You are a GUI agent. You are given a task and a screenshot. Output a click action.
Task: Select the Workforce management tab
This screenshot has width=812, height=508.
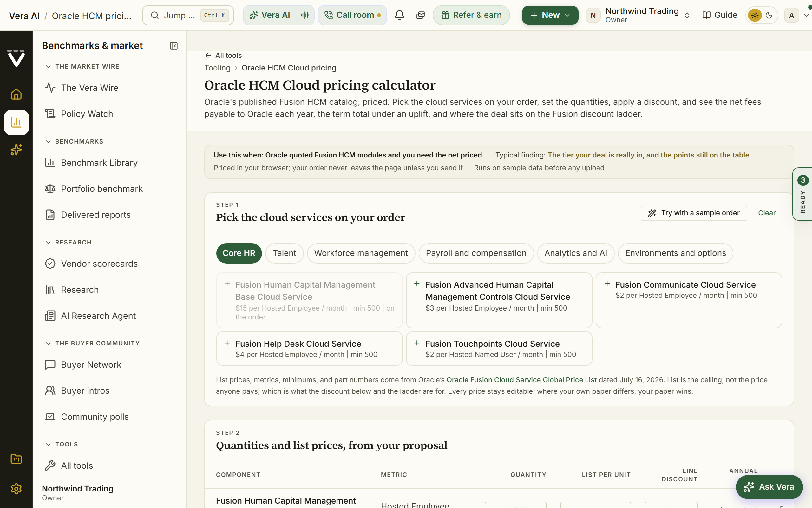pos(361,253)
